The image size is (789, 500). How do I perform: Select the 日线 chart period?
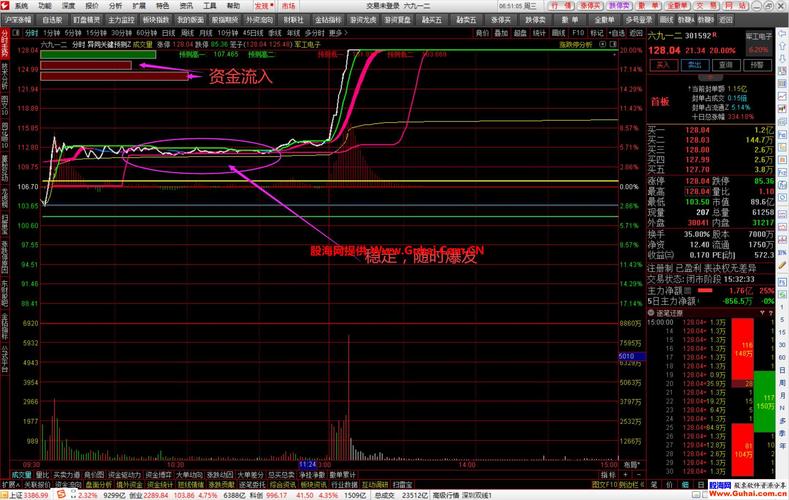point(169,33)
